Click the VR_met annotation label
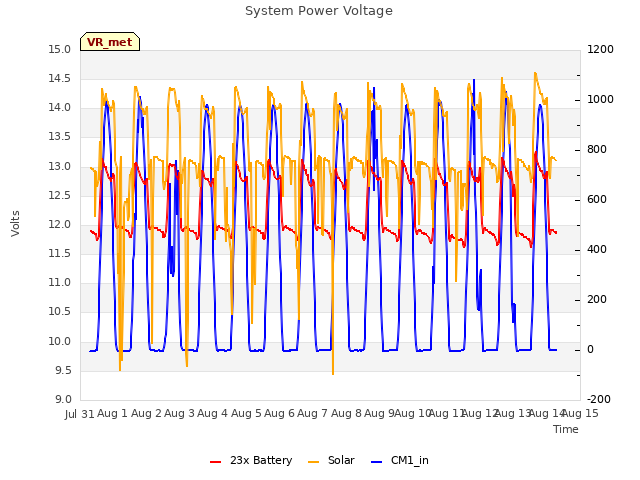Screen dimensions: 640x480 coord(110,42)
